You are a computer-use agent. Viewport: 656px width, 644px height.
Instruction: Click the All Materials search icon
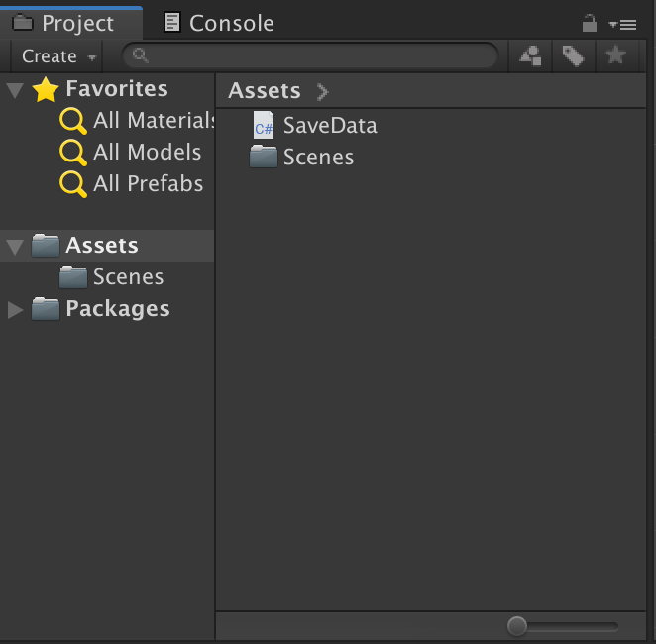click(73, 121)
